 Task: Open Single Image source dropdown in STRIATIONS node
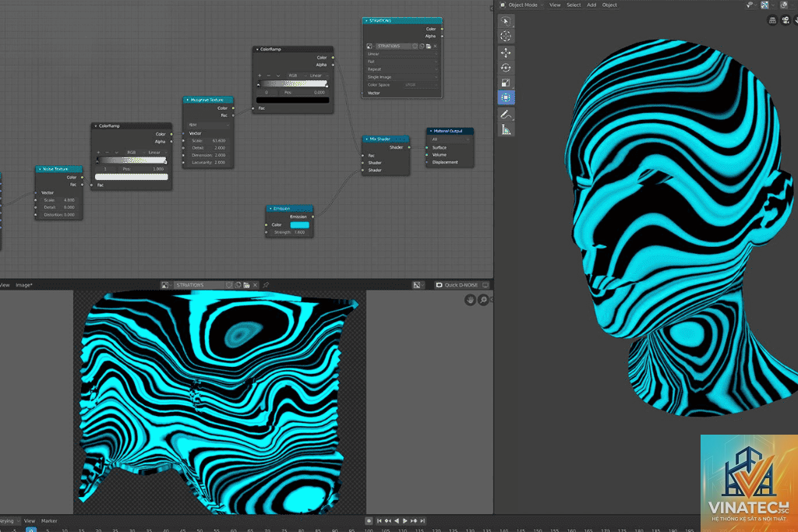click(x=401, y=77)
